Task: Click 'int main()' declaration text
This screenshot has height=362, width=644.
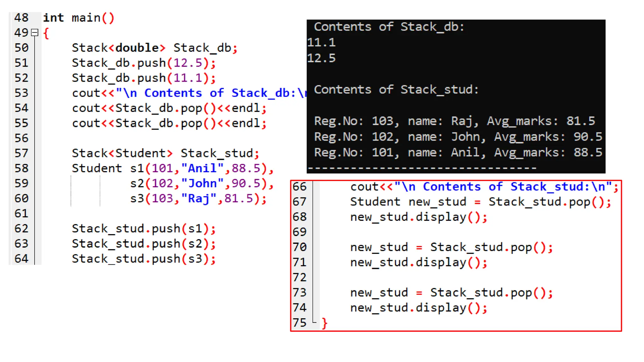Action: 79,18
